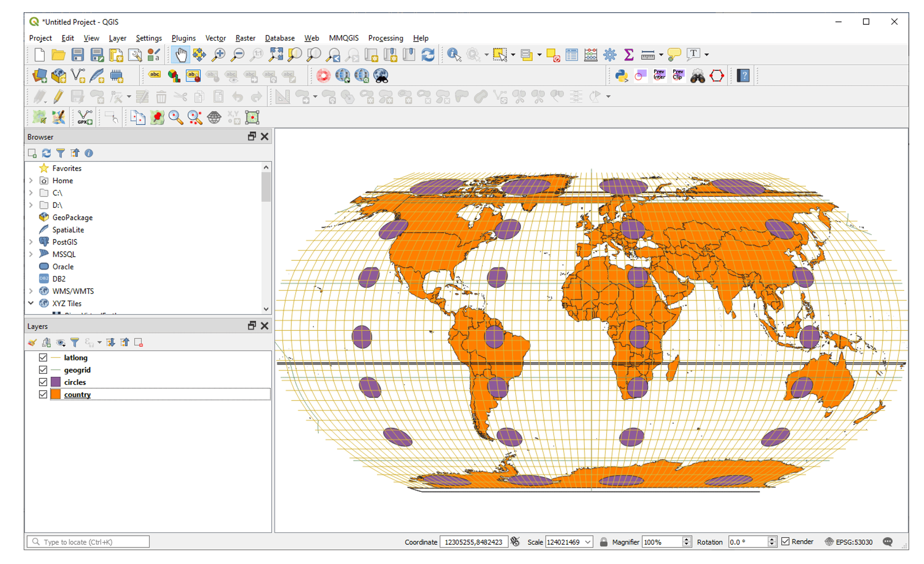Click the purple swatch of the circles layer
924x564 pixels.
tap(56, 382)
